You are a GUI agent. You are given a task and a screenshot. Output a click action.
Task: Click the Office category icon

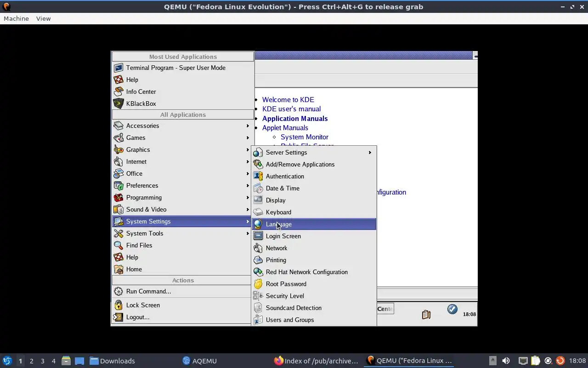[x=119, y=173]
